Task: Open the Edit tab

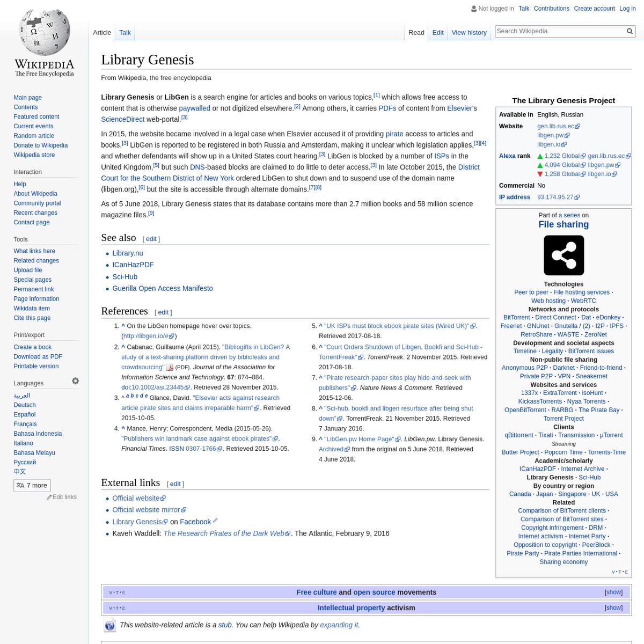Action: 438,33
